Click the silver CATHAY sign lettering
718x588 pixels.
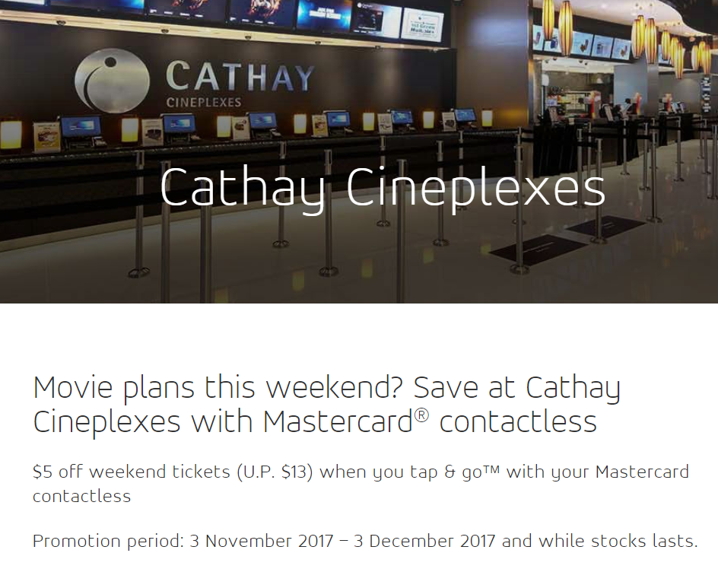[x=240, y=77]
